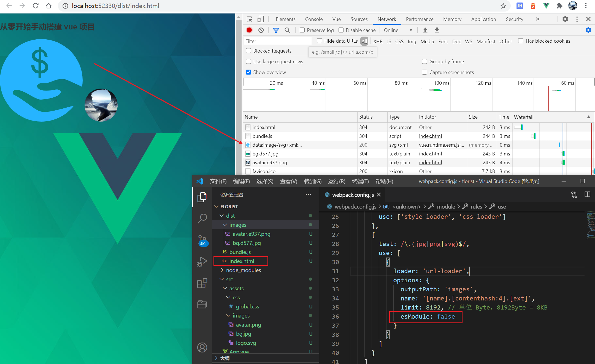Click the record network log button
Image resolution: width=595 pixels, height=364 pixels.
pos(249,30)
